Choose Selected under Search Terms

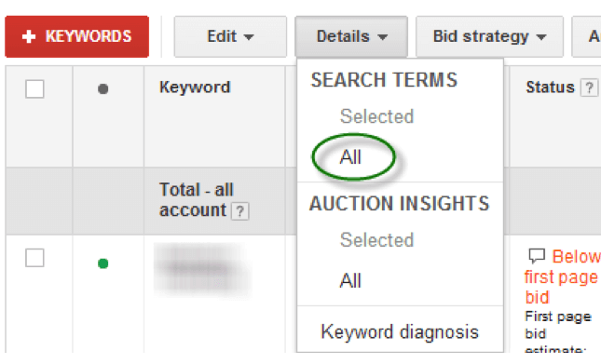[377, 116]
